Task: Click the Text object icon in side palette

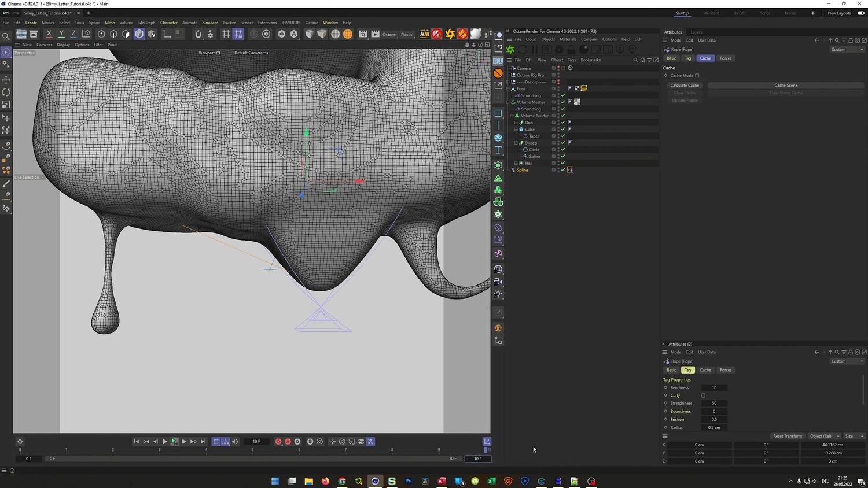Action: (498, 150)
